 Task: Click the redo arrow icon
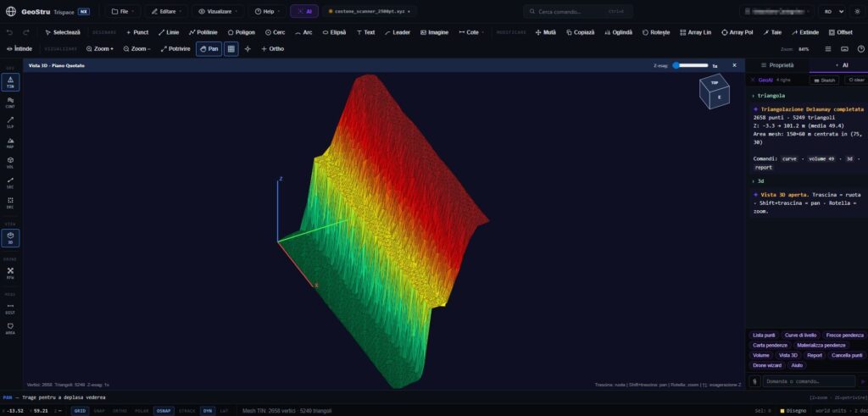click(26, 33)
